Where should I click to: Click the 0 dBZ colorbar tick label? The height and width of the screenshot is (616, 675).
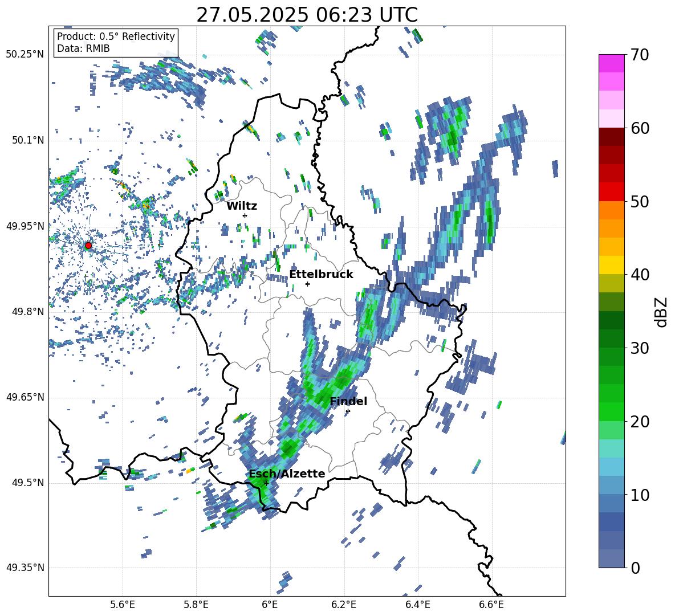pyautogui.click(x=635, y=568)
